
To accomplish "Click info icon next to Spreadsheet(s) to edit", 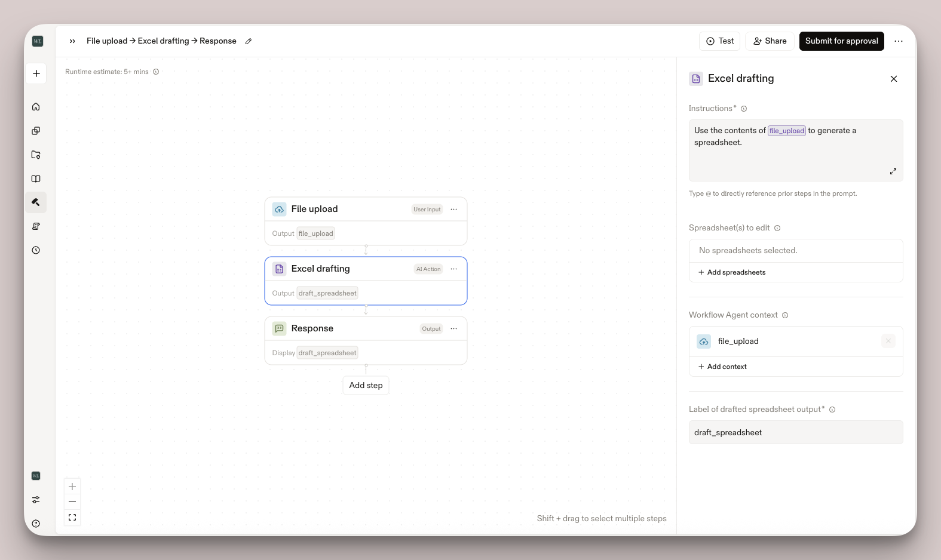I will pyautogui.click(x=777, y=228).
